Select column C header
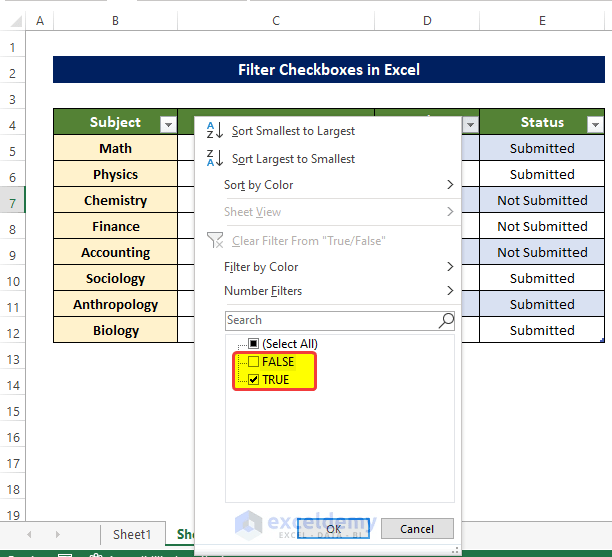612x557 pixels. [x=276, y=21]
